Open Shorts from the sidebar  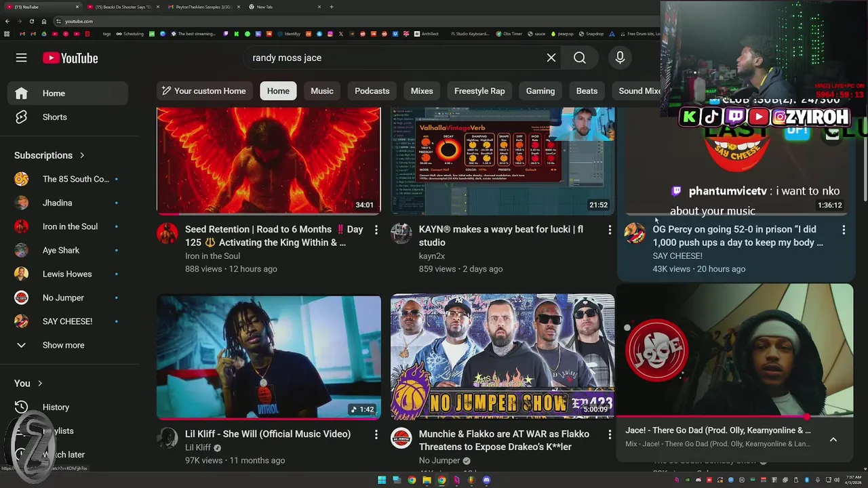click(x=68, y=117)
